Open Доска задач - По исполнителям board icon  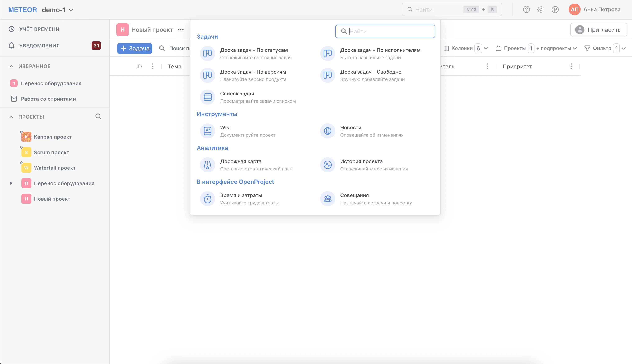click(328, 54)
